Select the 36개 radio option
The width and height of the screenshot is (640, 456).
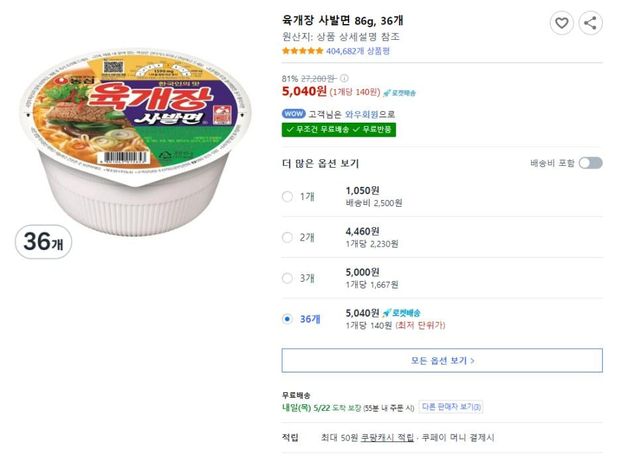(288, 319)
